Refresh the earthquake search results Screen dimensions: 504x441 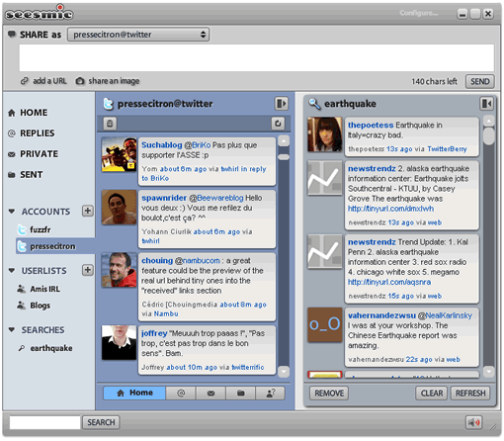tap(470, 393)
